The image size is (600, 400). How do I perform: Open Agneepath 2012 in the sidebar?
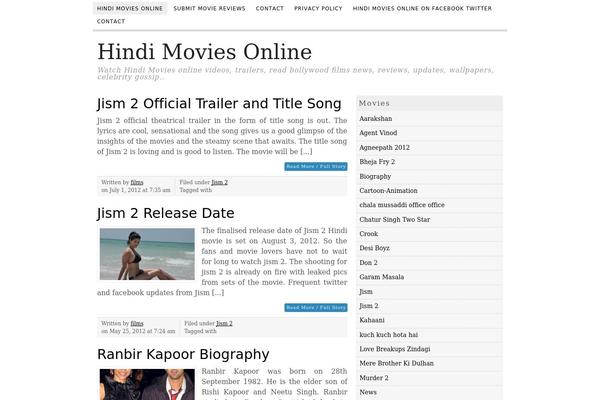coord(384,147)
